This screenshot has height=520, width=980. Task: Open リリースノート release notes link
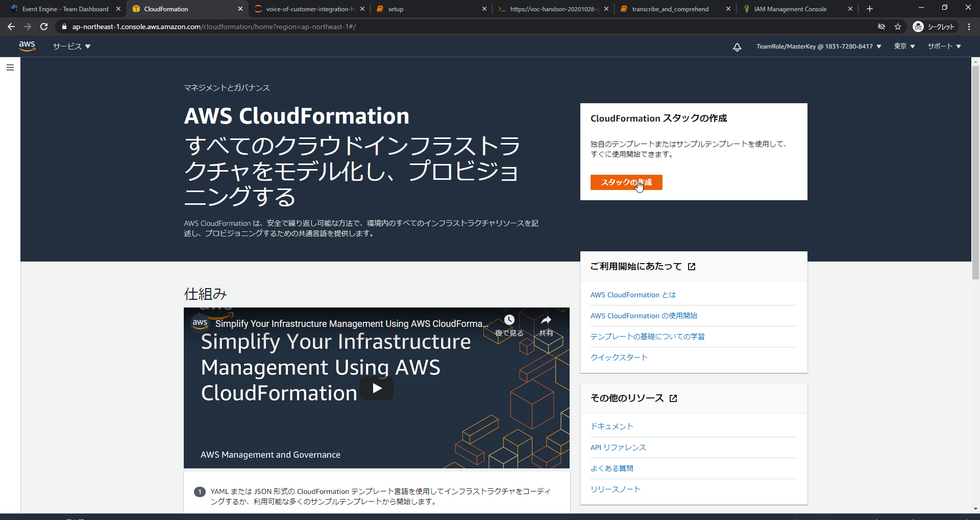point(615,489)
